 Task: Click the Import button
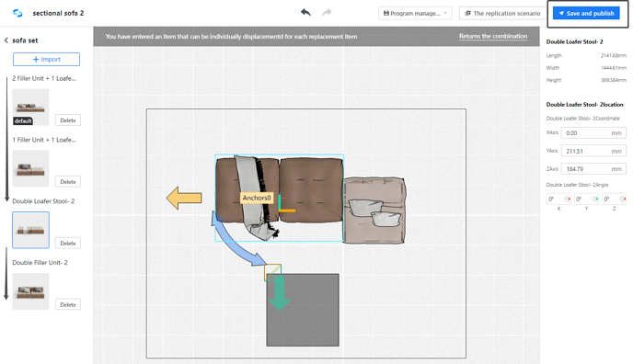pyautogui.click(x=46, y=59)
